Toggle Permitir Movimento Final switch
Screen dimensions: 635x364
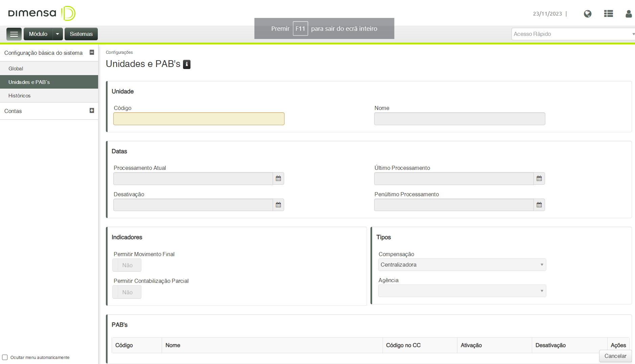pyautogui.click(x=127, y=265)
